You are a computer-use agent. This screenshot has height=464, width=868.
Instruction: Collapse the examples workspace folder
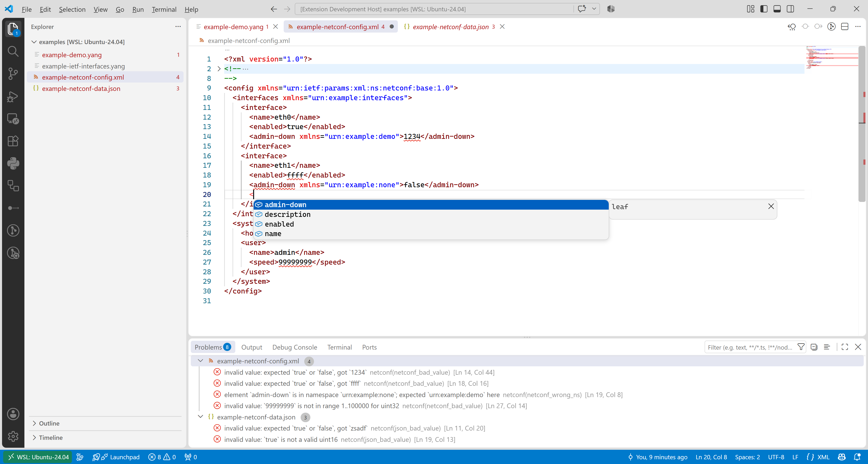pyautogui.click(x=34, y=42)
